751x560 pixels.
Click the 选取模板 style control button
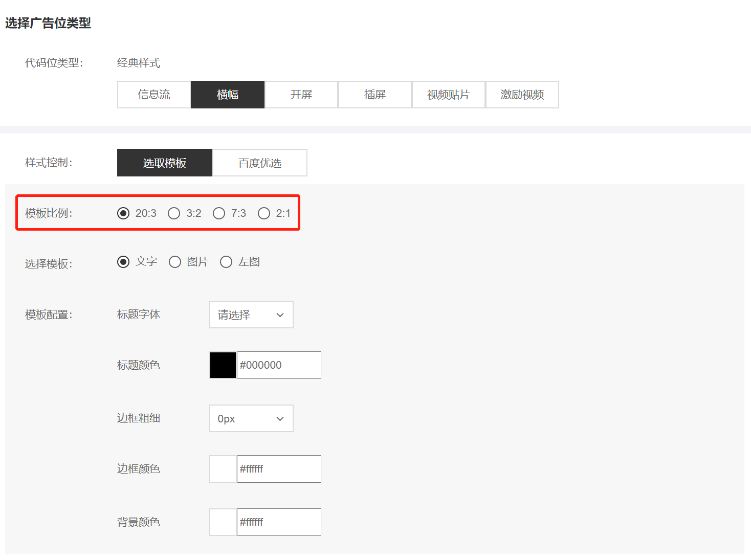[165, 163]
